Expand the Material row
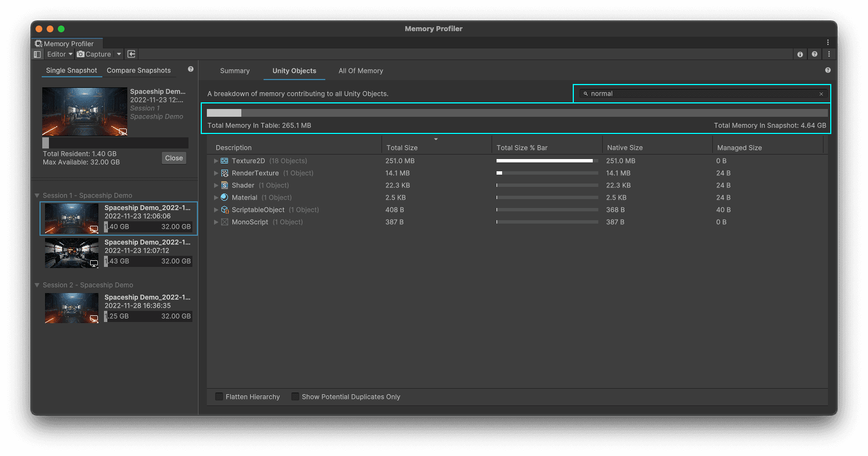Image resolution: width=868 pixels, height=456 pixels. (216, 197)
